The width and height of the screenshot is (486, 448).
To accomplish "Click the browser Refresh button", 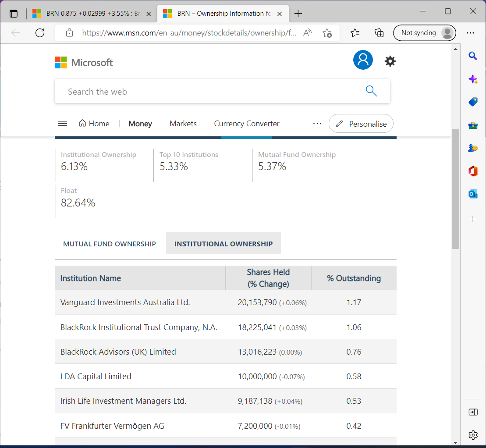I will 40,33.
